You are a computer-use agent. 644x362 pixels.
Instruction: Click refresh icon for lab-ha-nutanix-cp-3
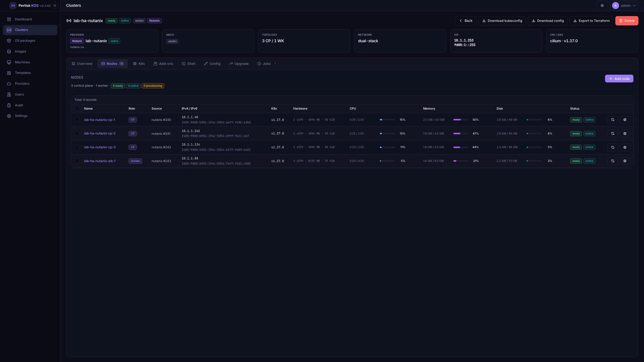613,147
